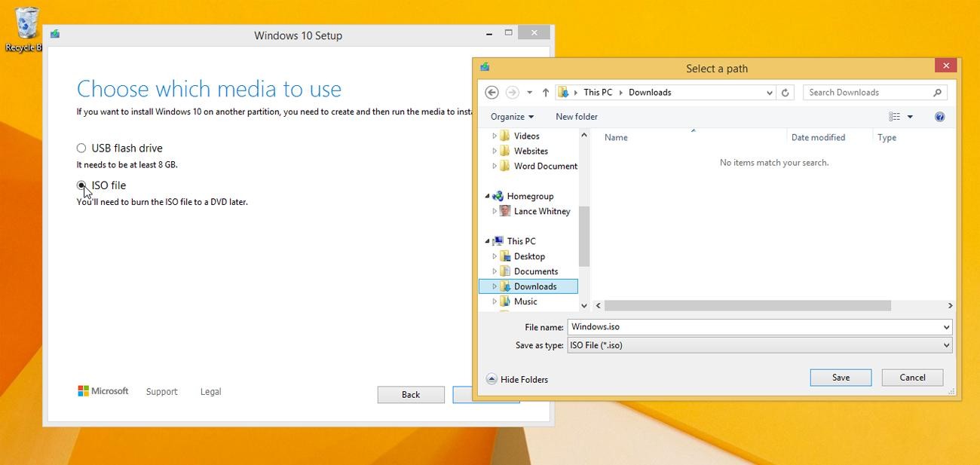Select Downloads in navigation tree
This screenshot has height=465, width=980.
pyautogui.click(x=528, y=286)
